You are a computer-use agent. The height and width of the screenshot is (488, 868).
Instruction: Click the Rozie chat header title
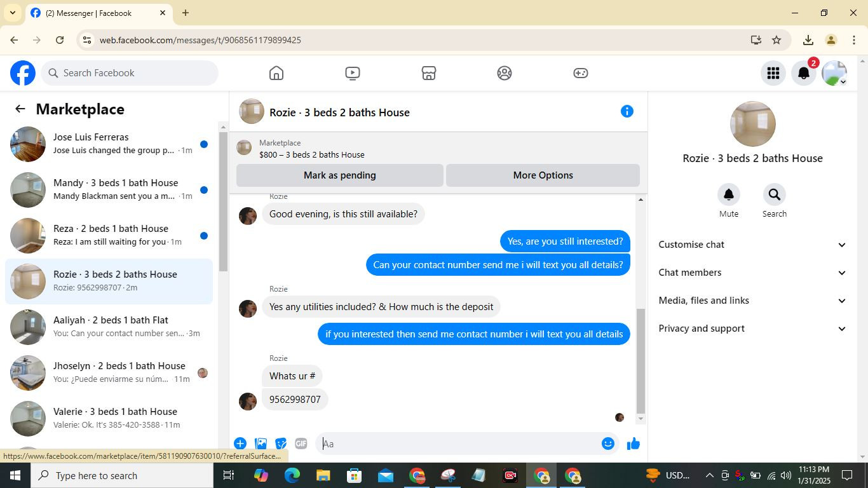[x=339, y=112]
